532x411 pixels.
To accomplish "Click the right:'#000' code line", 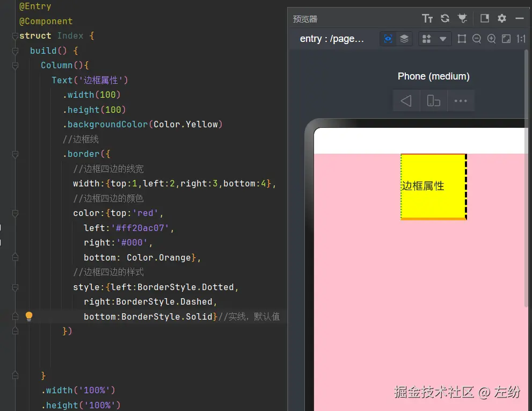I will [x=119, y=242].
